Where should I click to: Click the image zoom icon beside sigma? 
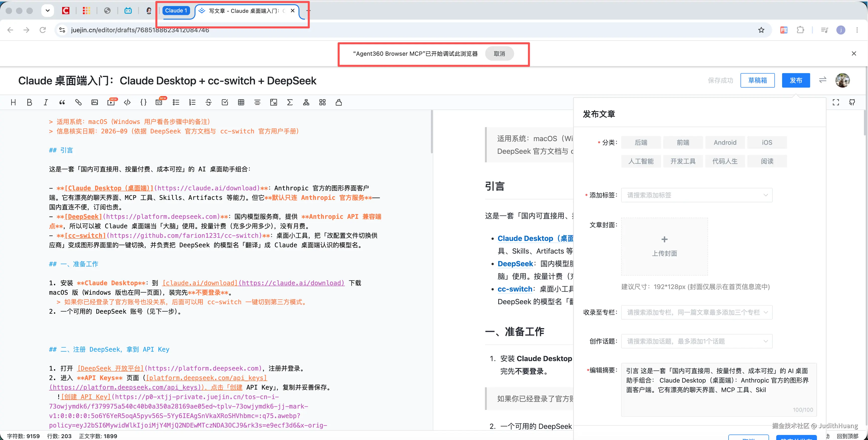coord(274,103)
